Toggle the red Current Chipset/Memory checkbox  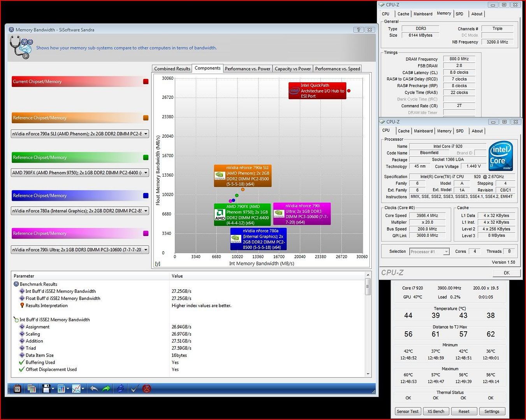[x=146, y=82]
